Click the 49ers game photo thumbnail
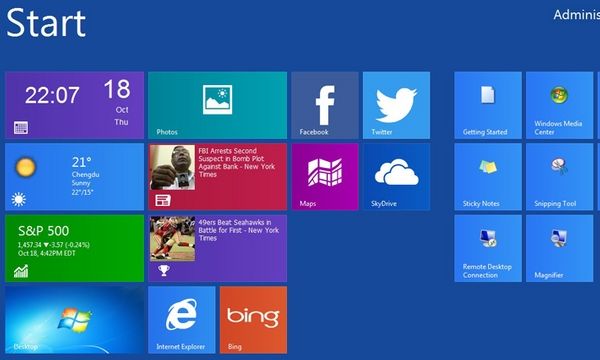 point(173,239)
